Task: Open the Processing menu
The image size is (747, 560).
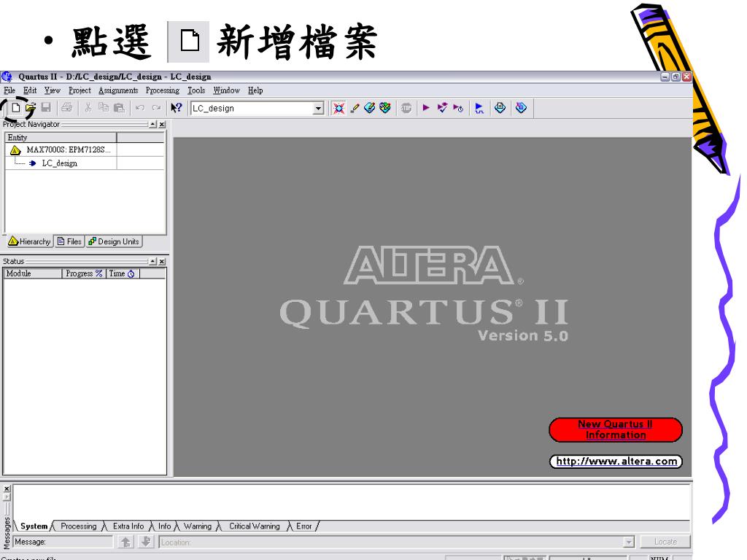Action: 163,90
